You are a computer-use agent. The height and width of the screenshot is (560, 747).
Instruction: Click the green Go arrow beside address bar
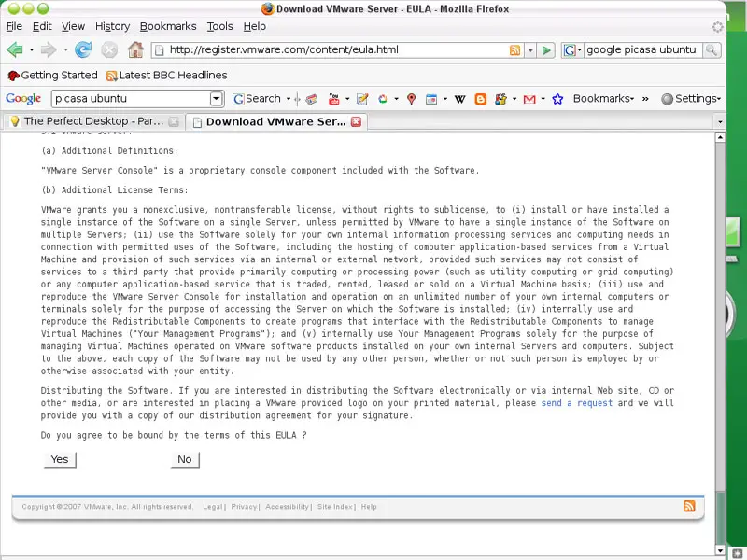(546, 50)
